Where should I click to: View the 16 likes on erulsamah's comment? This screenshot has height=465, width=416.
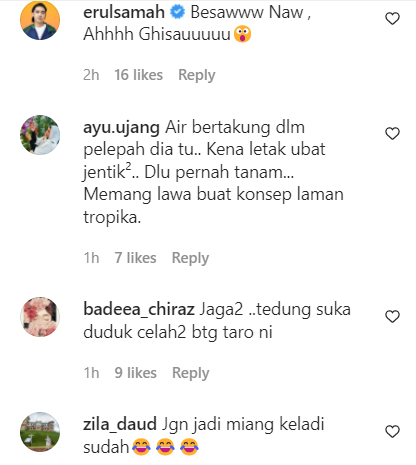tap(139, 75)
